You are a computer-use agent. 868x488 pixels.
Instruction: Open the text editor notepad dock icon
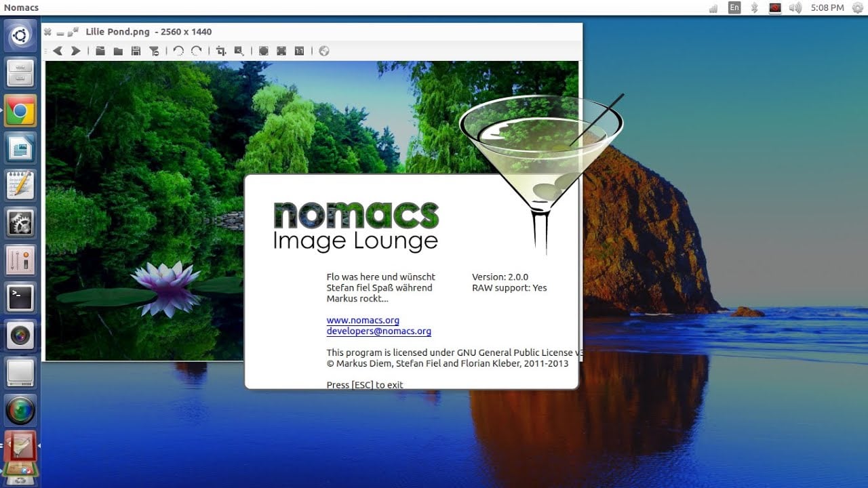(20, 185)
